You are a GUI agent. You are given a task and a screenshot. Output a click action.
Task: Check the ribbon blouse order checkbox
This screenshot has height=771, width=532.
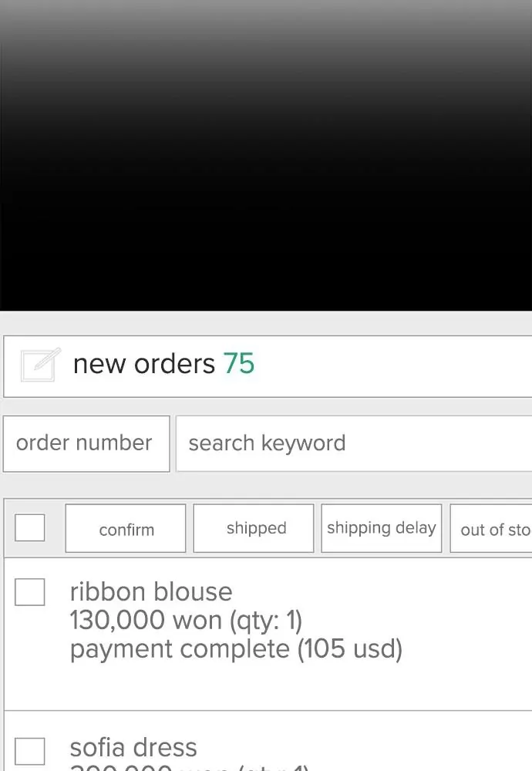coord(30,592)
